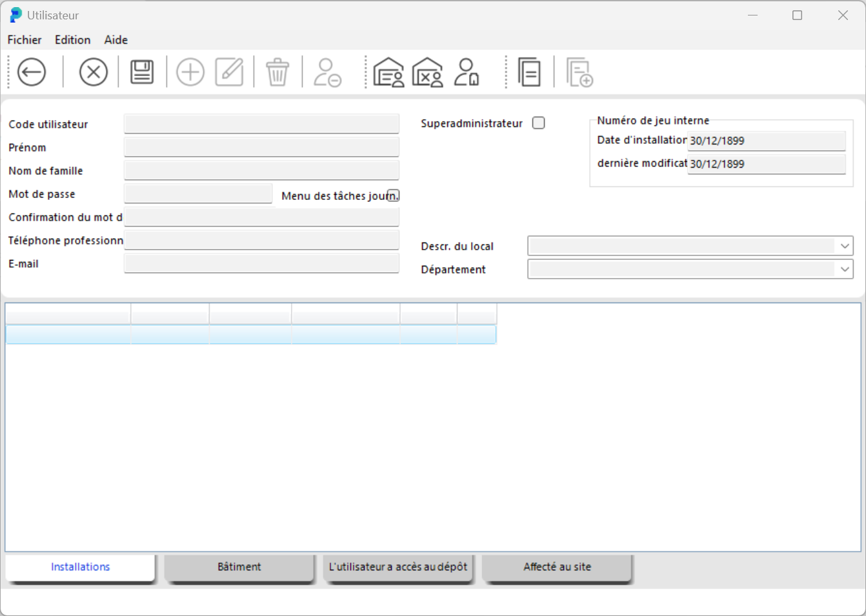Click the Date d'installation field
Screen dimensions: 866x616
pyautogui.click(x=767, y=141)
